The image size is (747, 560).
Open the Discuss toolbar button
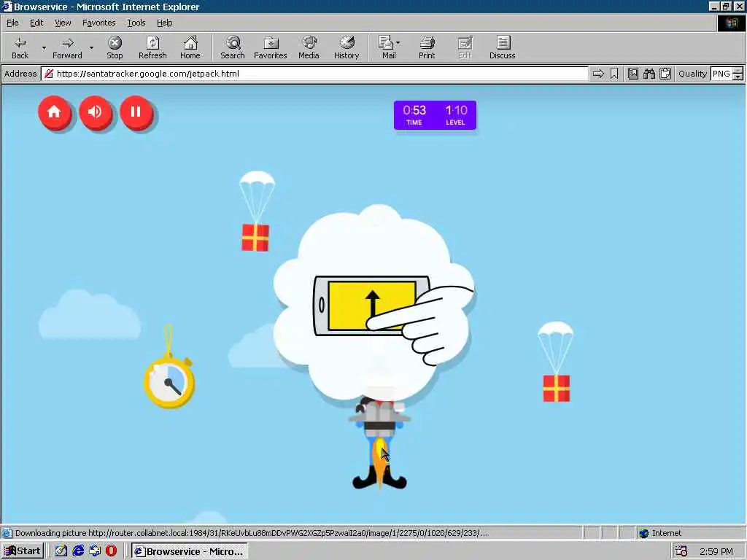pos(502,47)
